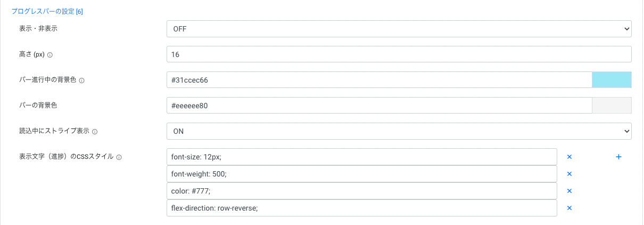Viewport: 644px width, 225px height.
Task: Click the color: #777; input field
Action: (x=362, y=191)
